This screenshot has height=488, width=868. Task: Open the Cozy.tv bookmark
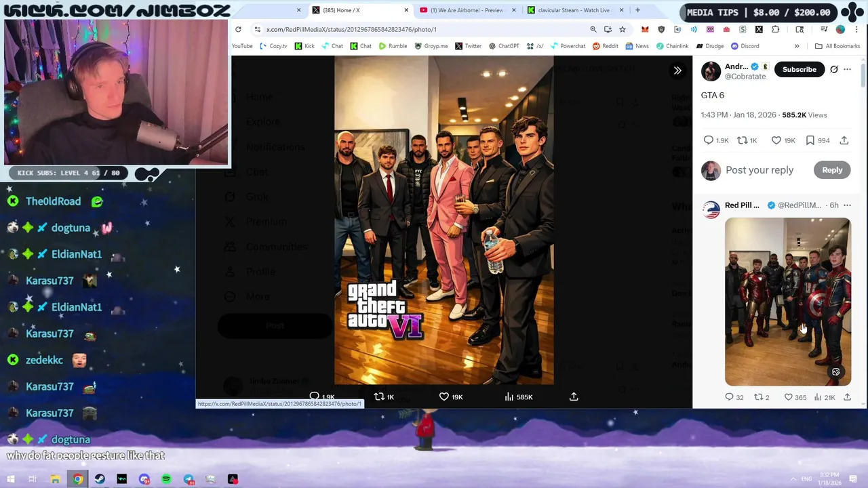coord(273,46)
